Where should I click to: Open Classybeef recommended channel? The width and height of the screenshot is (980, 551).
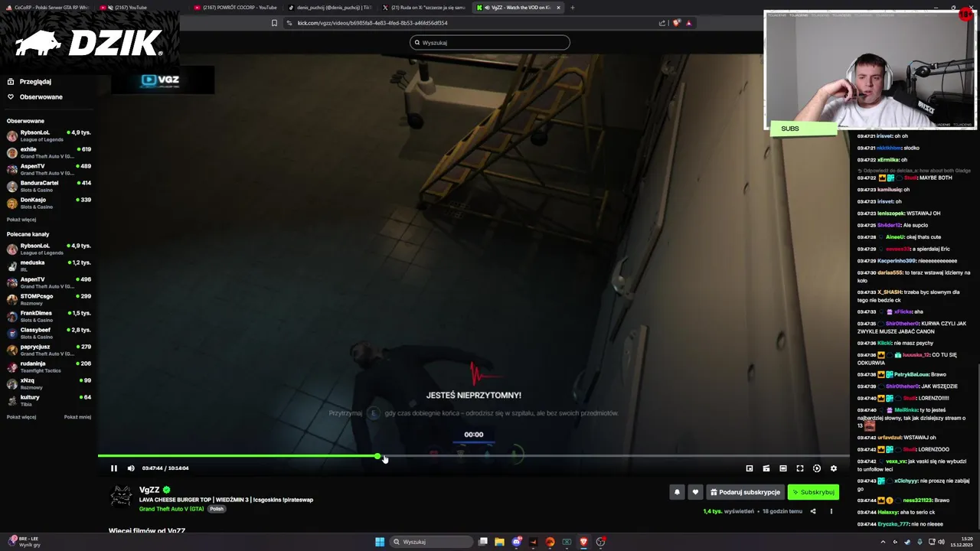[49, 334]
